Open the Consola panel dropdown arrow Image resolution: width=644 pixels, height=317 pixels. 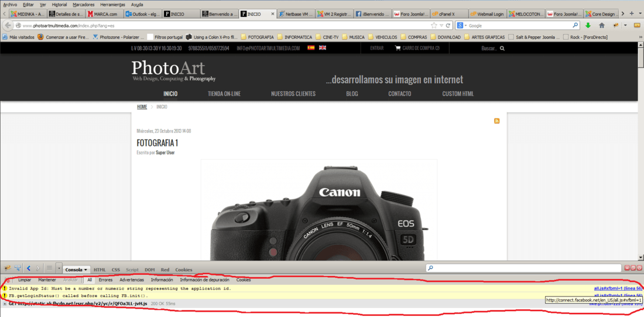point(86,270)
